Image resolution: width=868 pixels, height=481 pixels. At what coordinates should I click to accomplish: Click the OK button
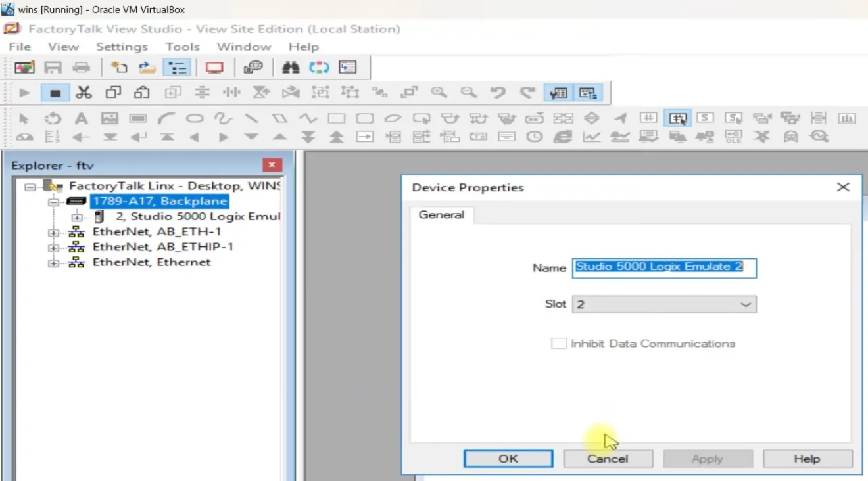pos(508,458)
